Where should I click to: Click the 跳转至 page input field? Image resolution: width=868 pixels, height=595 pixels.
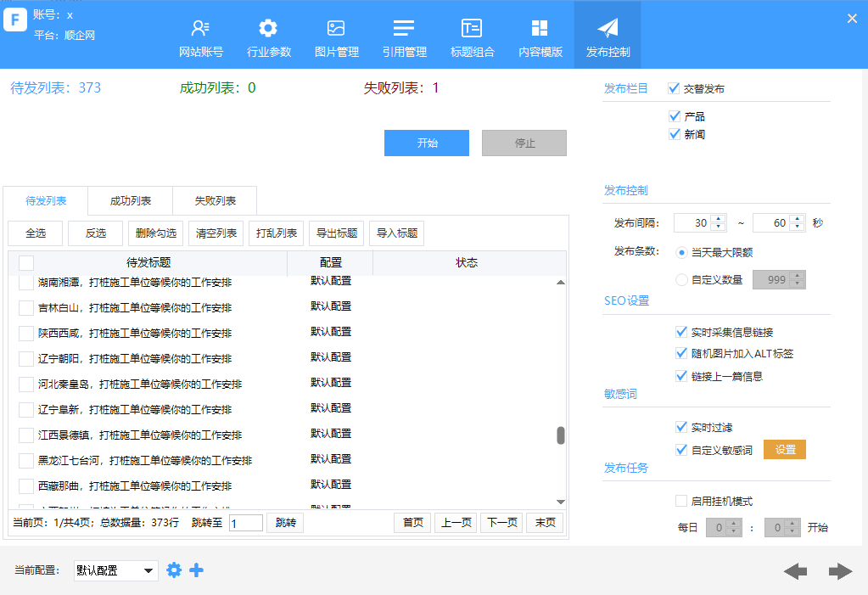point(245,522)
